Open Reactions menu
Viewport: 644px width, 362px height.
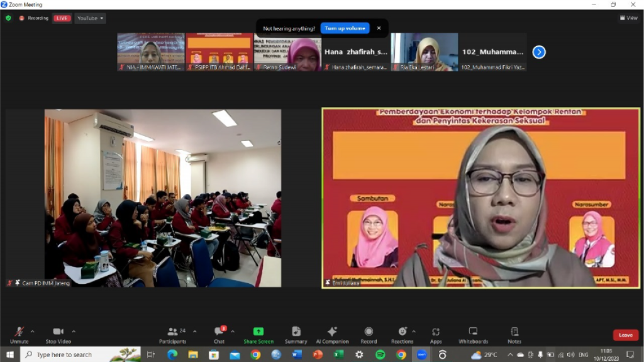(402, 334)
